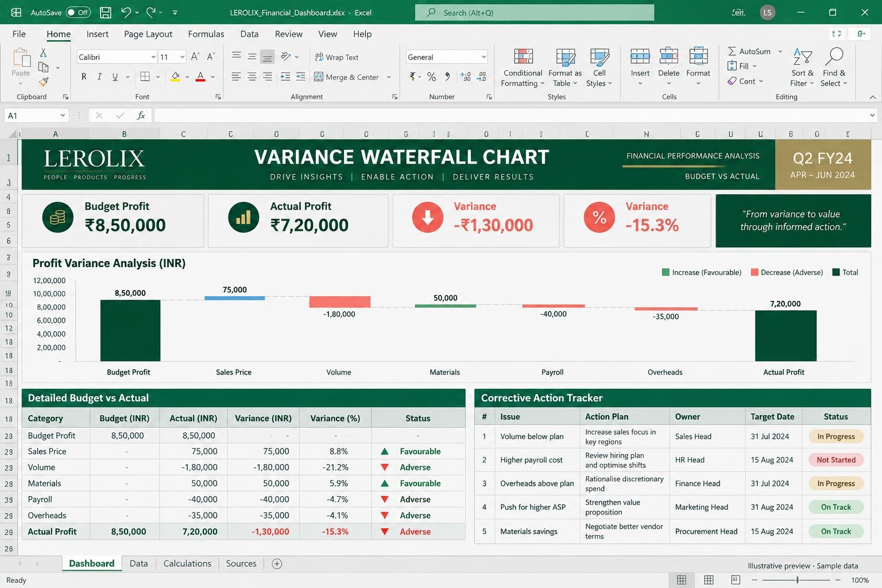
Task: Open the Page Layout ribbon tab
Action: [x=148, y=34]
